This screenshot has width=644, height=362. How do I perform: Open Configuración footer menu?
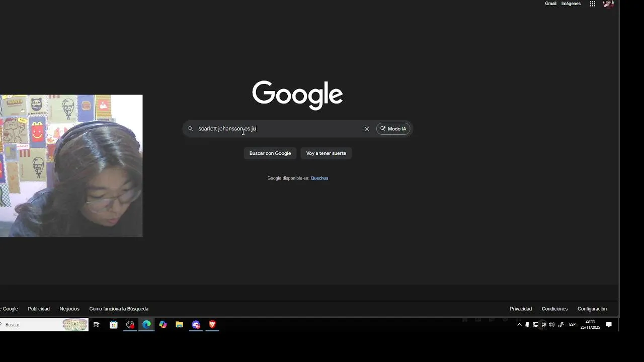point(592,309)
